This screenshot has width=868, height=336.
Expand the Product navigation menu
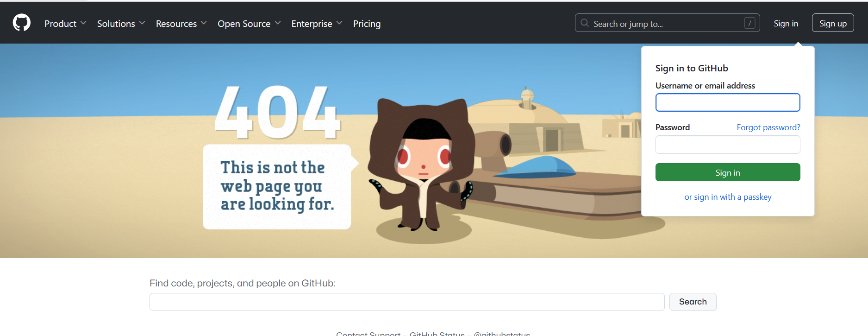65,24
